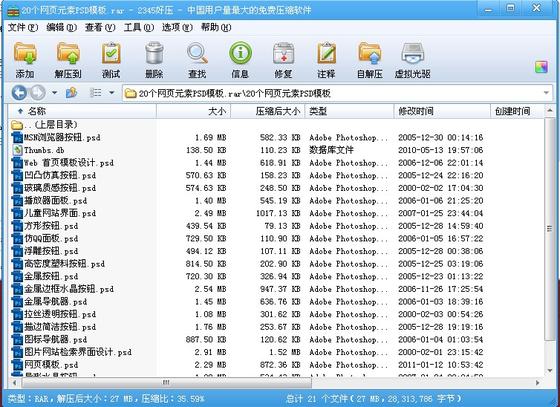Open the address path dropdown arrow
The image size is (560, 407).
click(546, 93)
